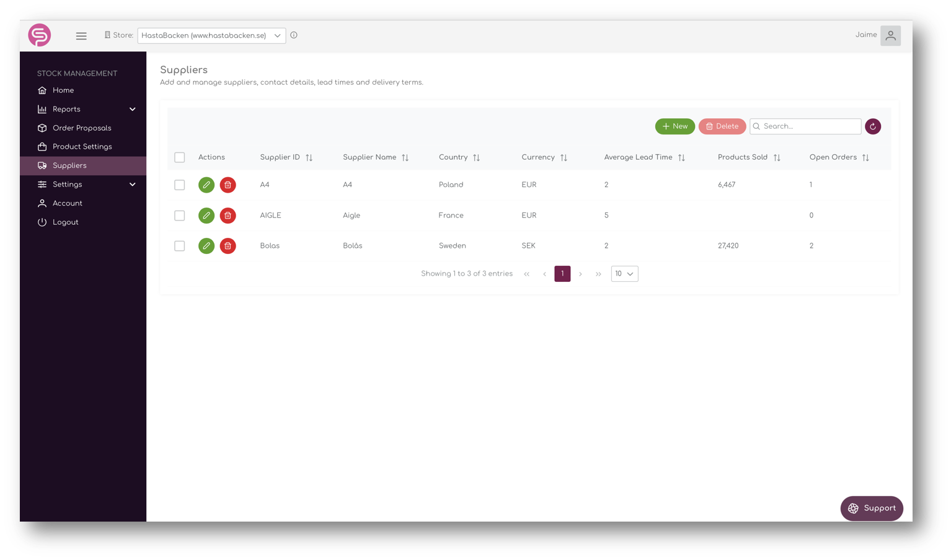The height and width of the screenshot is (560, 951).
Task: Click the Stockify logo icon
Action: coord(38,35)
